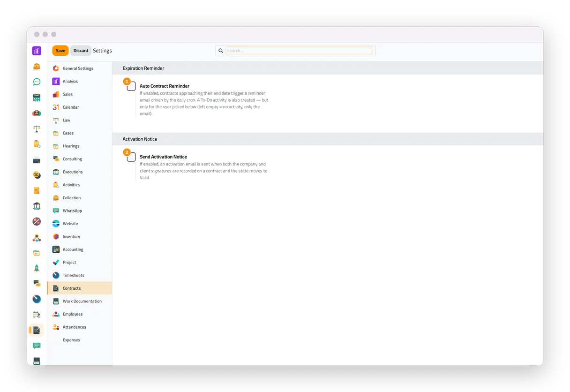The image size is (570, 392).
Task: Open the contacts person icon in the icon rail
Action: coord(37,113)
